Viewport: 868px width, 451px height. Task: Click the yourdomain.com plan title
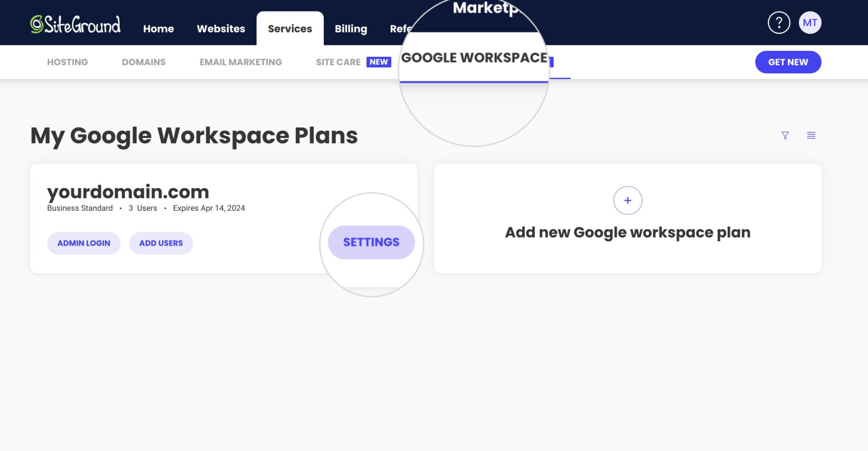pyautogui.click(x=128, y=192)
